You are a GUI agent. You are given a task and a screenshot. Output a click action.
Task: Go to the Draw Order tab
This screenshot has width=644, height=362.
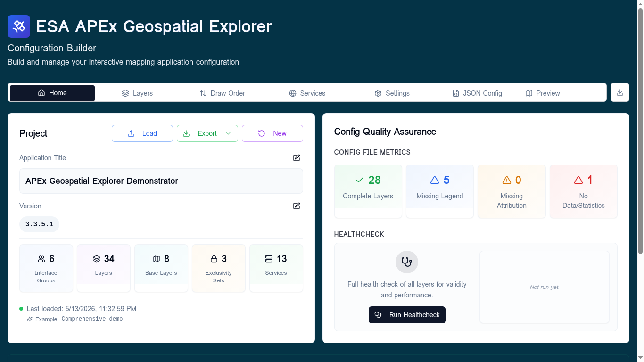click(x=222, y=93)
